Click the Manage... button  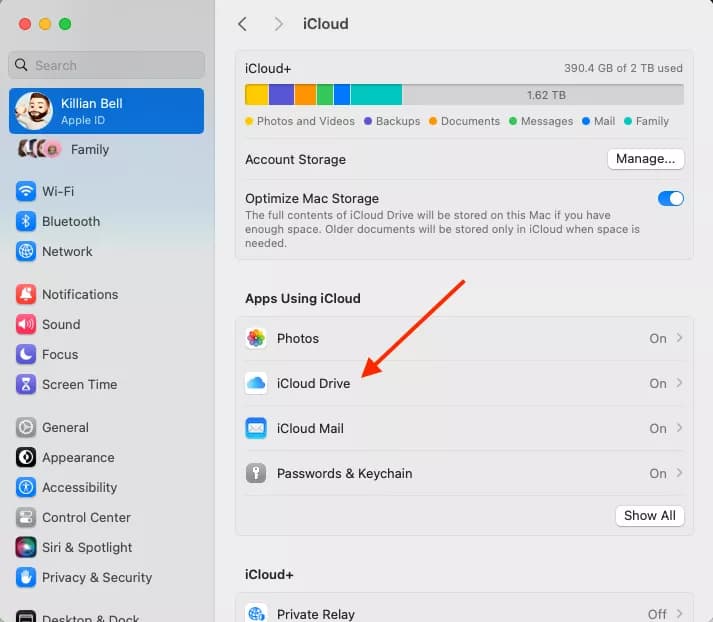[645, 159]
